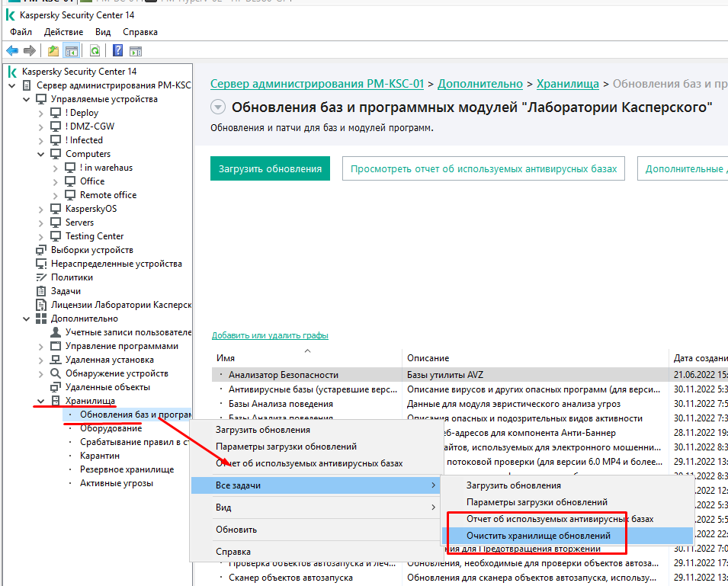
Task: Open the Хранилища breadcrumb link
Action: (568, 84)
